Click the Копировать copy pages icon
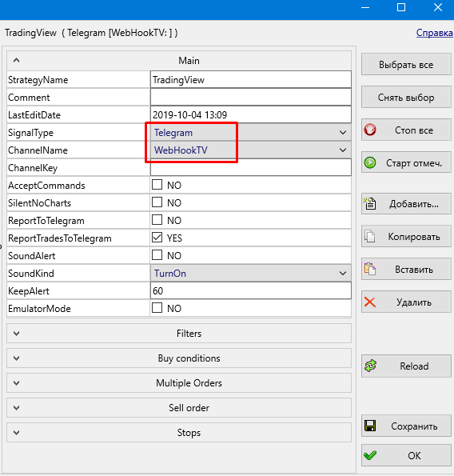 tap(370, 236)
